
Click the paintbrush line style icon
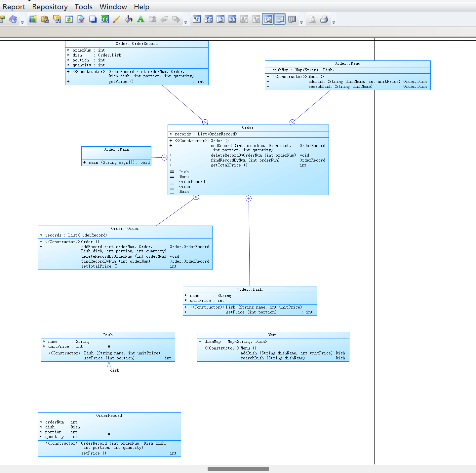pos(116,19)
